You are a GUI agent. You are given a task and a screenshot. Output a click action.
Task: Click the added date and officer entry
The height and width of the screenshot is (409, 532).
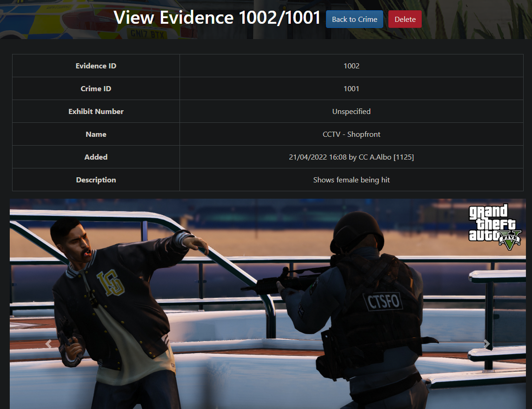(351, 157)
